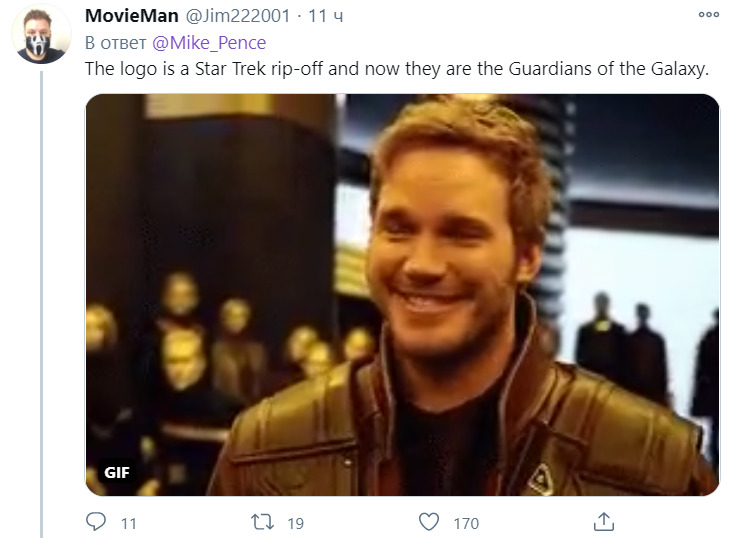Open the three-dot more options menu
Image resolution: width=737 pixels, height=538 pixels.
tap(708, 15)
